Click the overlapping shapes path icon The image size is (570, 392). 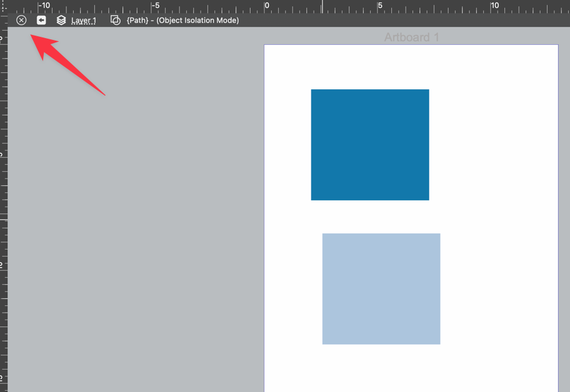point(115,21)
